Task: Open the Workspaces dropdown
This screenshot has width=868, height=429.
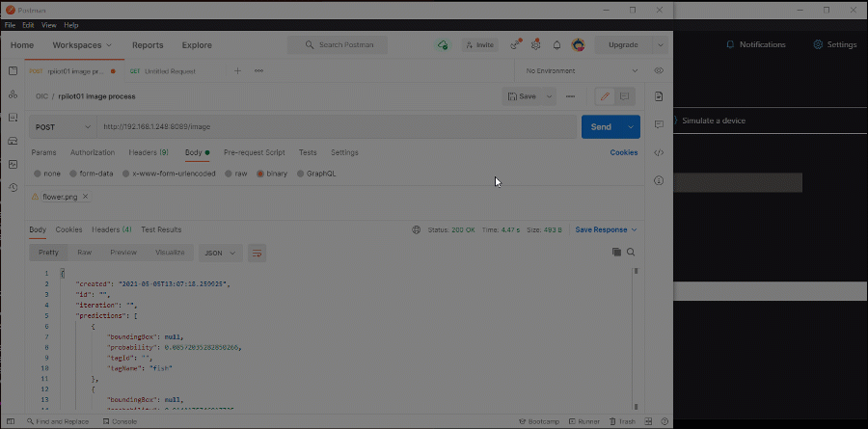Action: click(82, 45)
